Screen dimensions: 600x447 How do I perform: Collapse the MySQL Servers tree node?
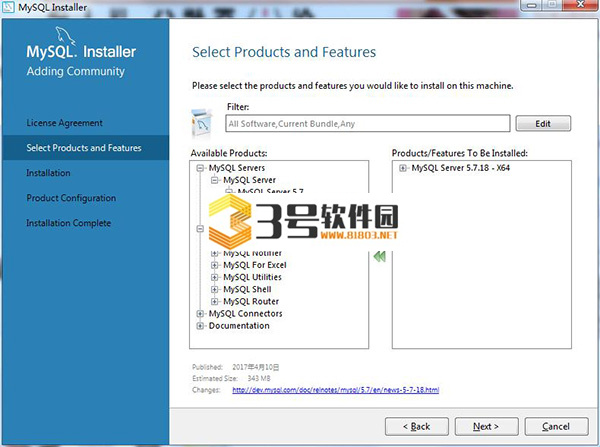click(200, 168)
